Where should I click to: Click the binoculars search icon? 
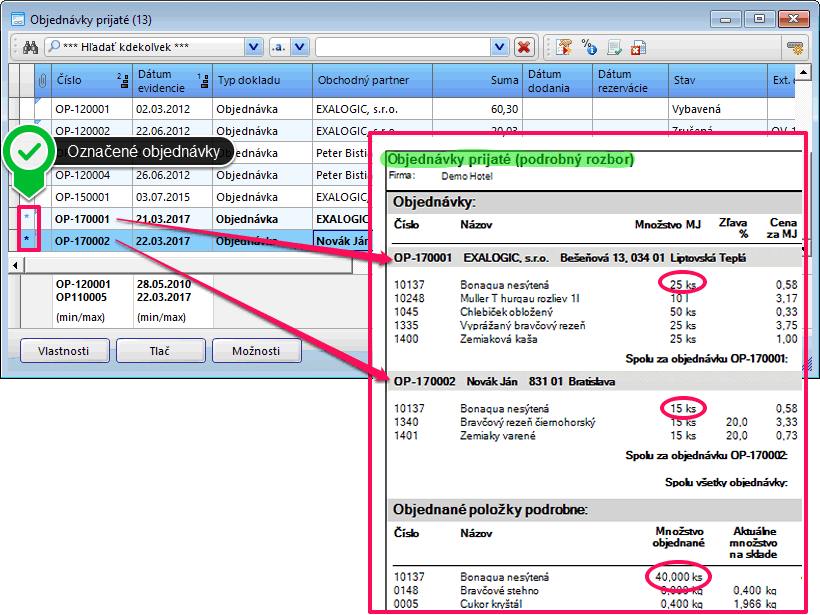(x=30, y=47)
